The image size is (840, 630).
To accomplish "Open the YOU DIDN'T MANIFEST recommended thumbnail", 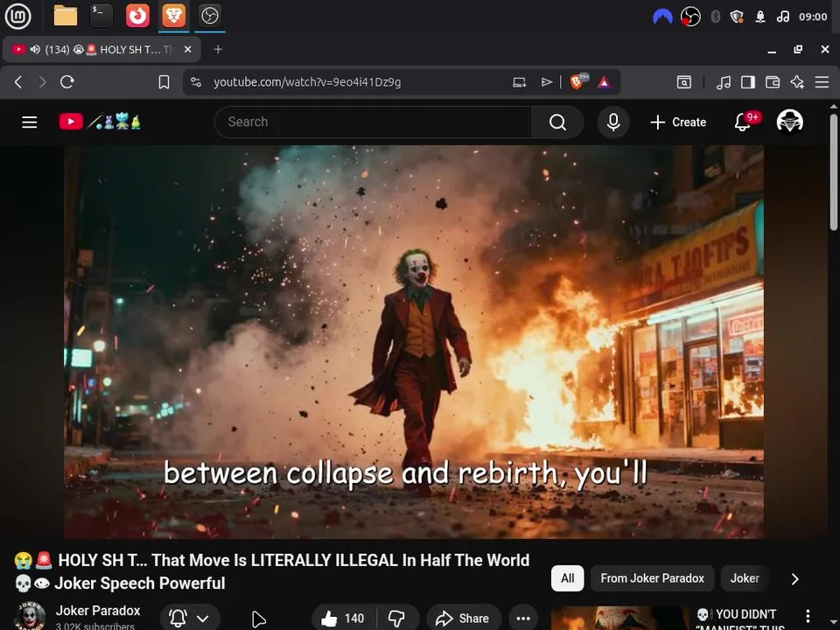I will pyautogui.click(x=619, y=619).
